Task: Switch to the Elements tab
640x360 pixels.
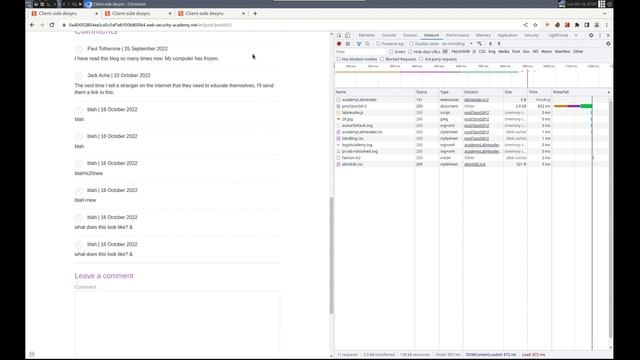Action: (367, 36)
